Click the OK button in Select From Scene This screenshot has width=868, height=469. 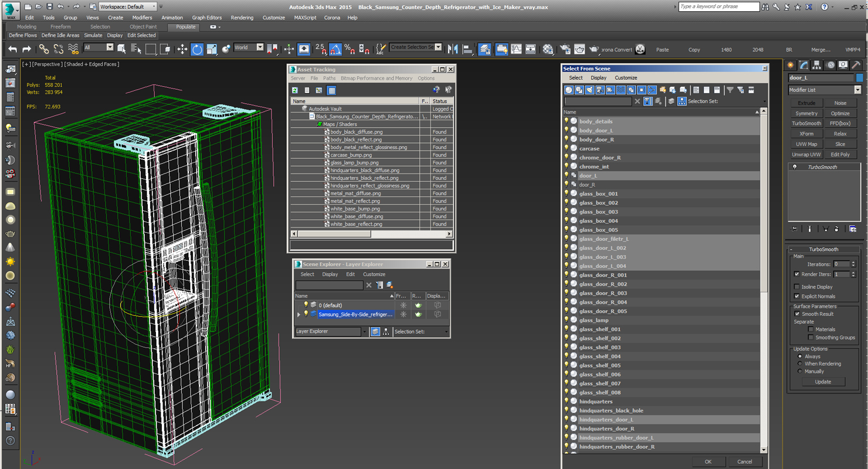point(708,461)
